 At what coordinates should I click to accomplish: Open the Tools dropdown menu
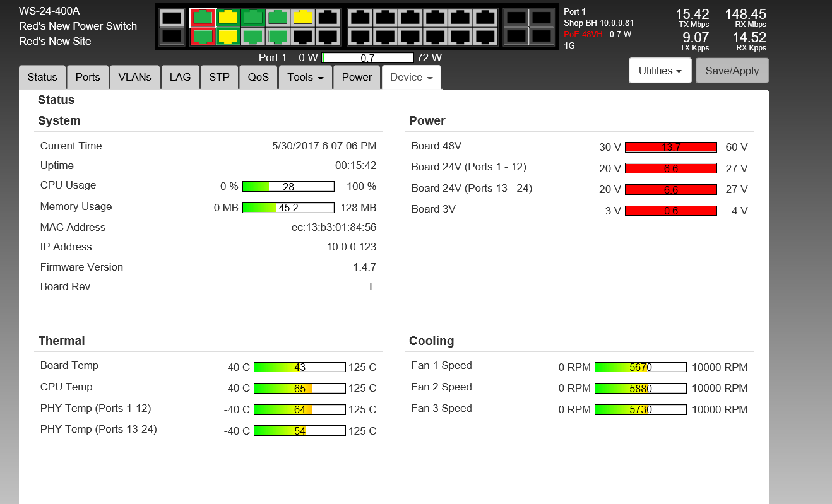pos(306,77)
